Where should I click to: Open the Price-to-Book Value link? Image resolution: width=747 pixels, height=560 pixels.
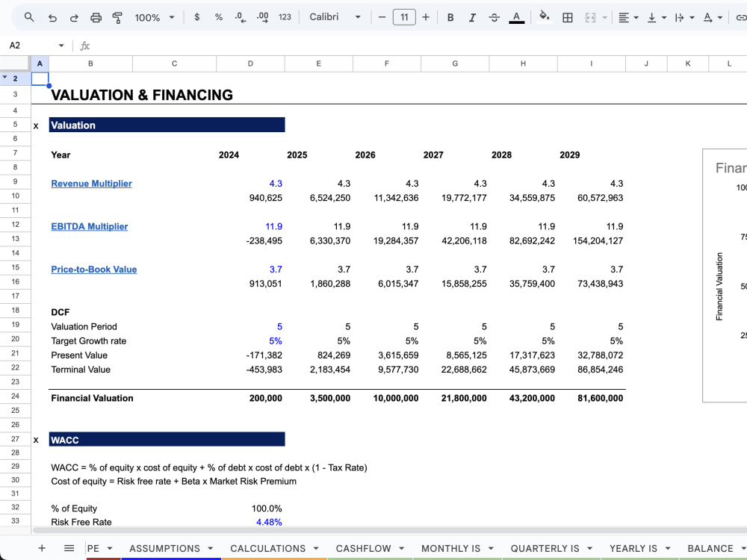pos(94,269)
